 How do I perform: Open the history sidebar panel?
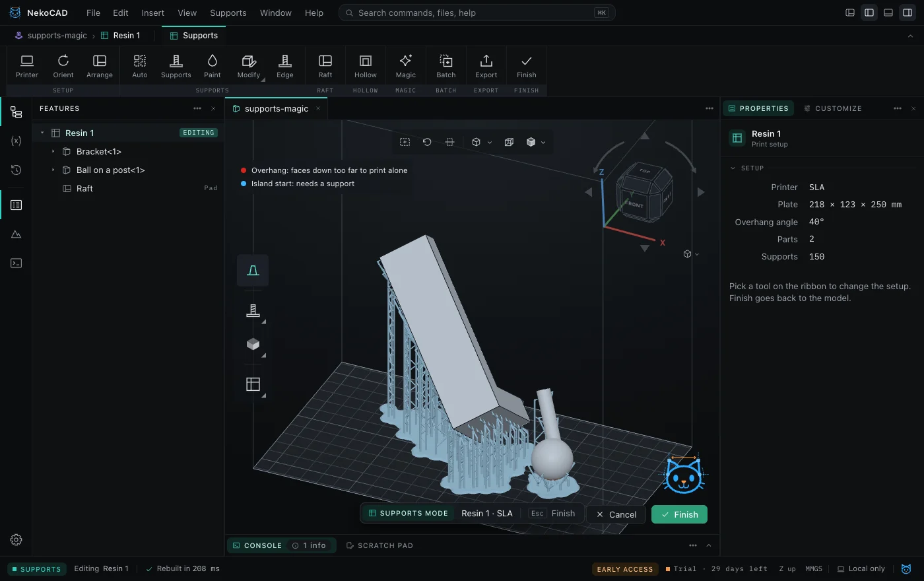pyautogui.click(x=16, y=170)
